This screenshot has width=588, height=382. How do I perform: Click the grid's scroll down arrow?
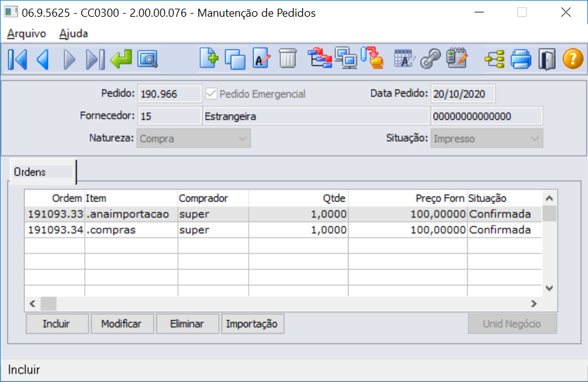(x=550, y=288)
